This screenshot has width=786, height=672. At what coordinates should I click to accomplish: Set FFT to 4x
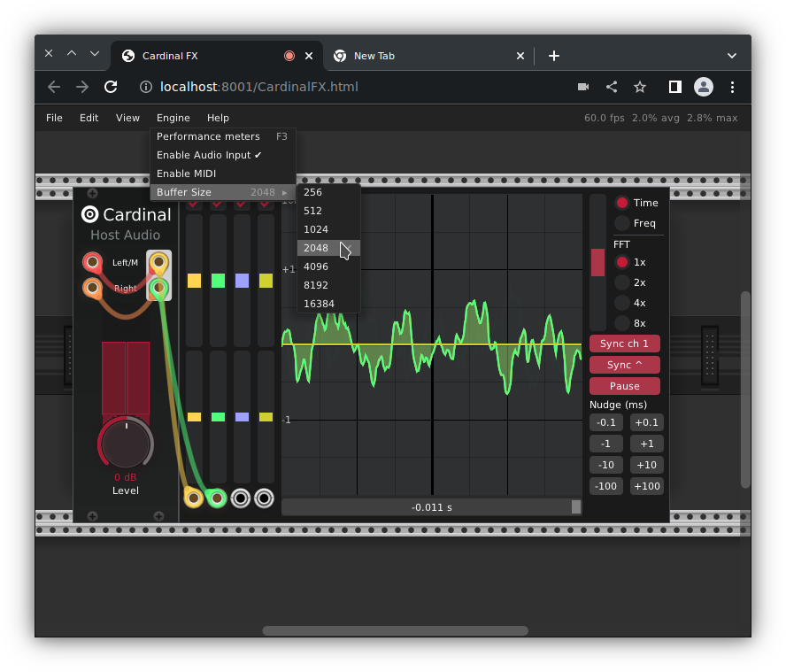point(622,303)
